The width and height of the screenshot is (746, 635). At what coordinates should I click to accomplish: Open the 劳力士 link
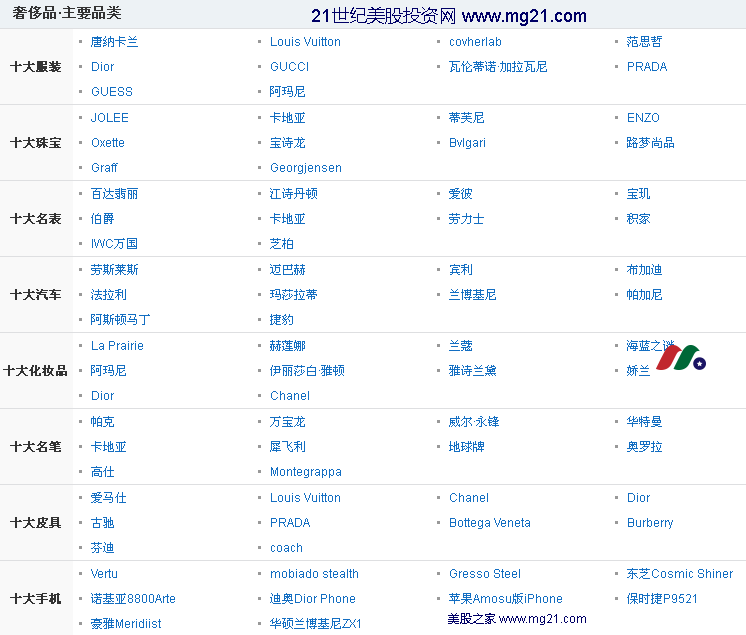[x=466, y=219]
